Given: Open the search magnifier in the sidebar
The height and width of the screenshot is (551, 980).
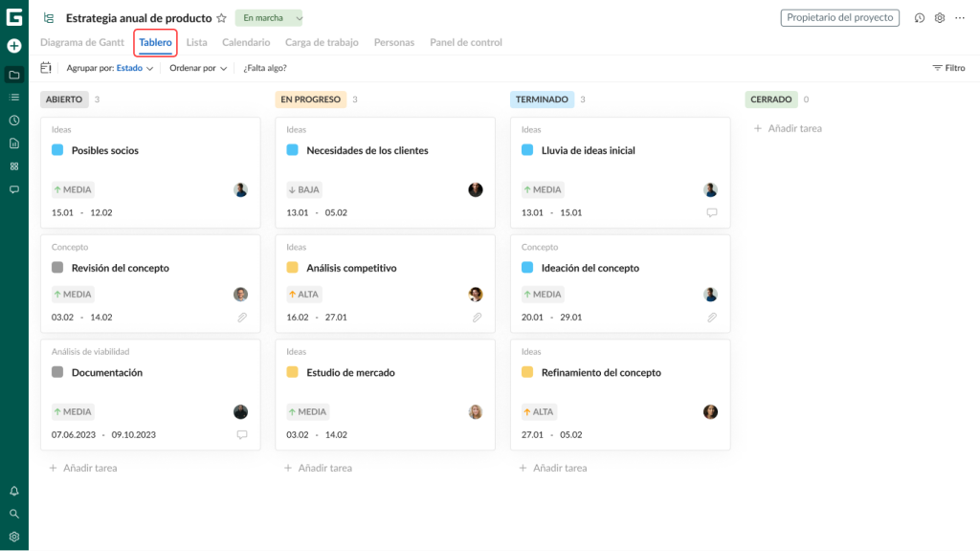Looking at the screenshot, I should point(13,514).
